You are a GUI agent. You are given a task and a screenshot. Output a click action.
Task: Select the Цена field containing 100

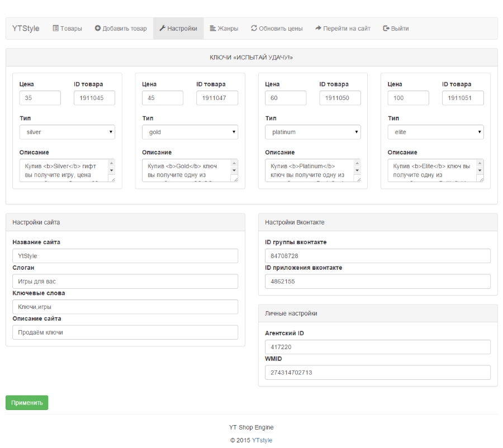[408, 98]
